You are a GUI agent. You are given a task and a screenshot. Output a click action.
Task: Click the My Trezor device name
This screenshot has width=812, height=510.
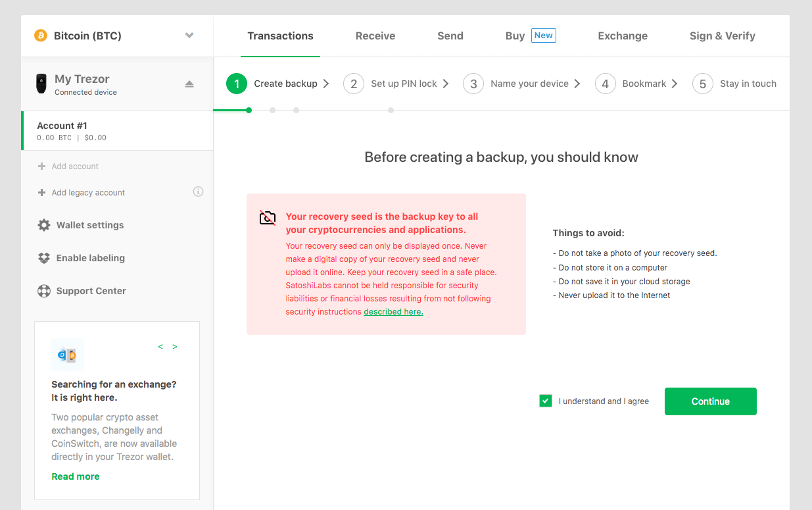click(82, 79)
